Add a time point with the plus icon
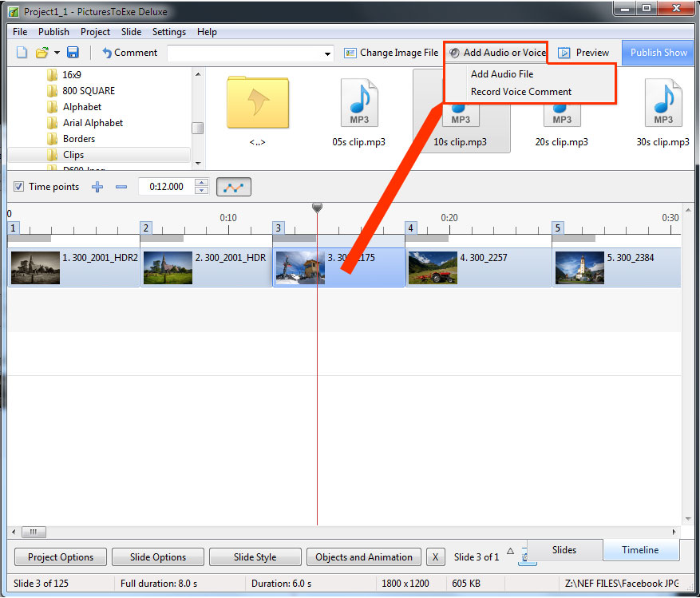The image size is (700, 598). coord(97,186)
